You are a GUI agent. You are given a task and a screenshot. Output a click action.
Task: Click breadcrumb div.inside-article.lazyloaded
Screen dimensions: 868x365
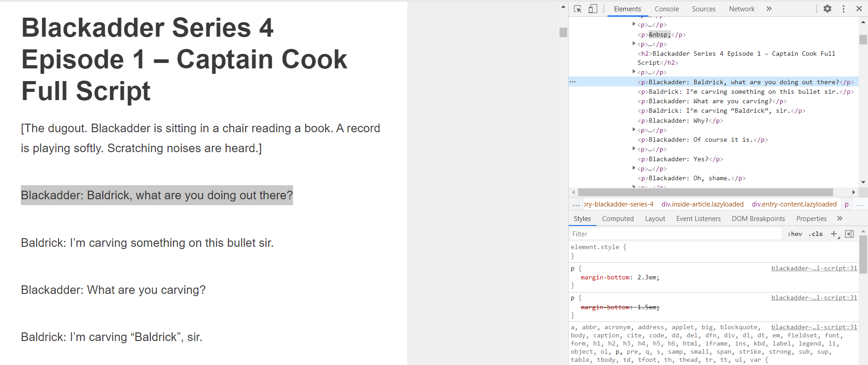point(702,204)
